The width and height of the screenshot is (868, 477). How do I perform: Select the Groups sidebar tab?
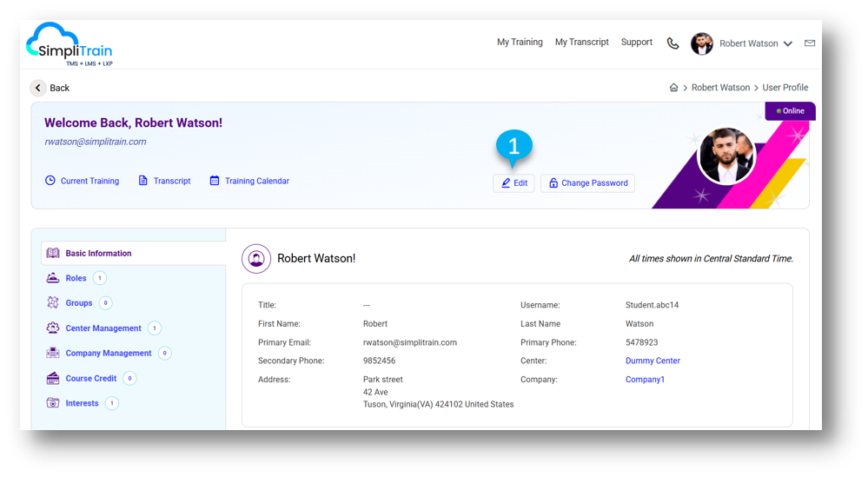pyautogui.click(x=78, y=303)
